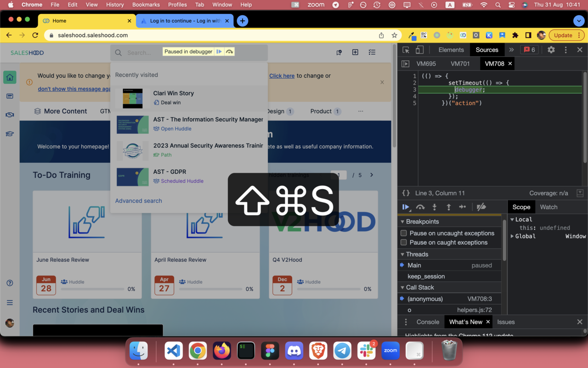Viewport: 588px width, 368px height.
Task: Resume from Paused in debugger overlay
Action: (x=219, y=52)
